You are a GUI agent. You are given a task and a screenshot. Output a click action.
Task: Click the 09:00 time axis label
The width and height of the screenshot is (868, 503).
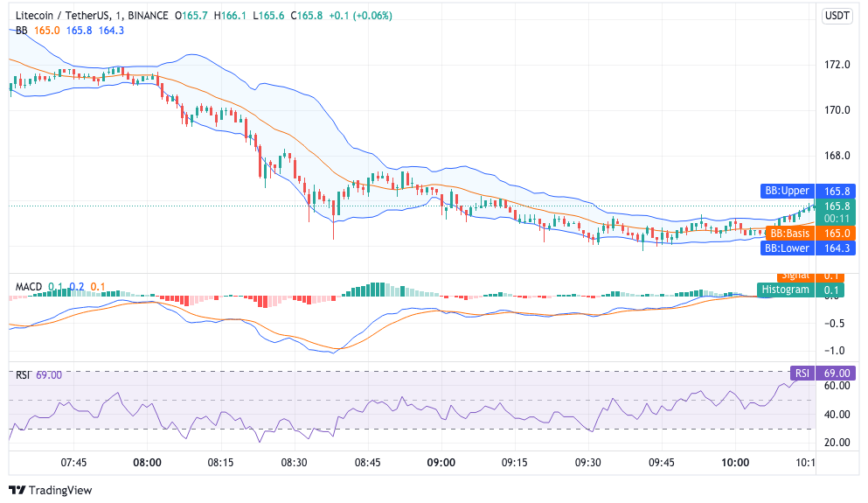(x=441, y=462)
